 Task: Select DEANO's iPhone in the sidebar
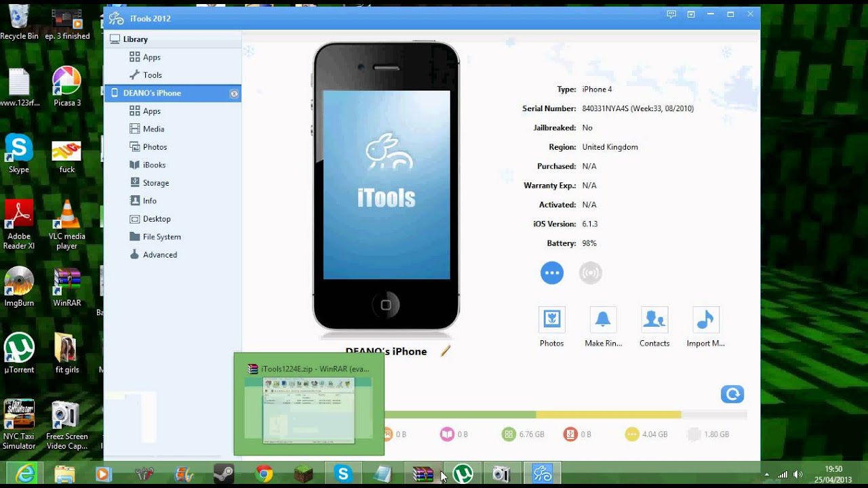(173, 93)
